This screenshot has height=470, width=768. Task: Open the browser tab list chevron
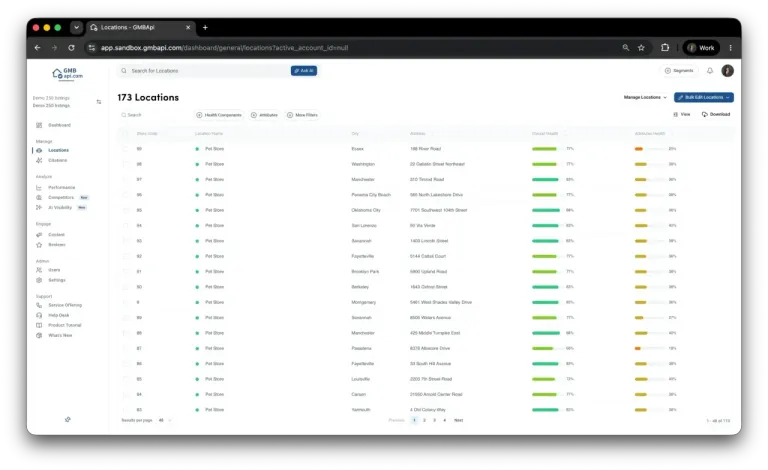pyautogui.click(x=76, y=28)
